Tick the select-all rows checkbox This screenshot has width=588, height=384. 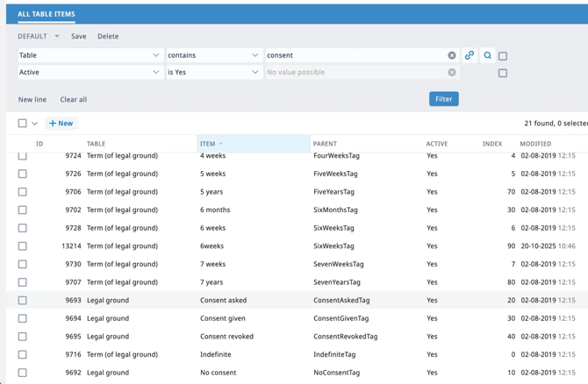[x=23, y=124]
